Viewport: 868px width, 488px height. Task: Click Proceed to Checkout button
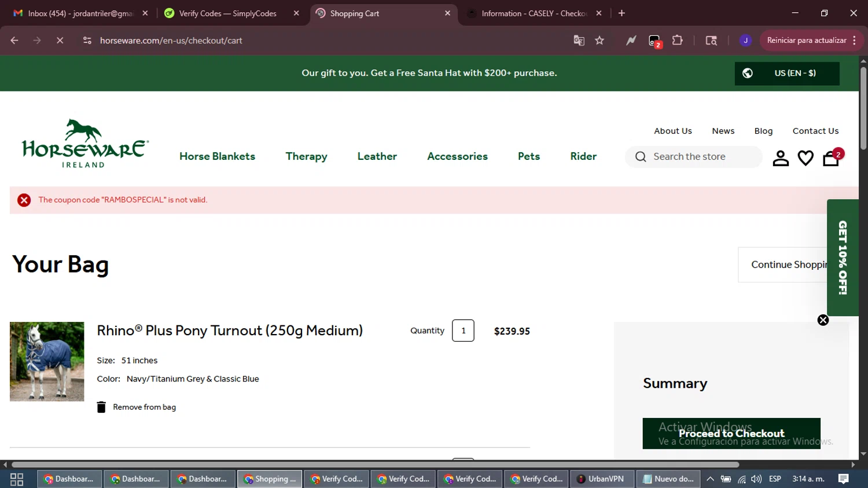point(731,434)
